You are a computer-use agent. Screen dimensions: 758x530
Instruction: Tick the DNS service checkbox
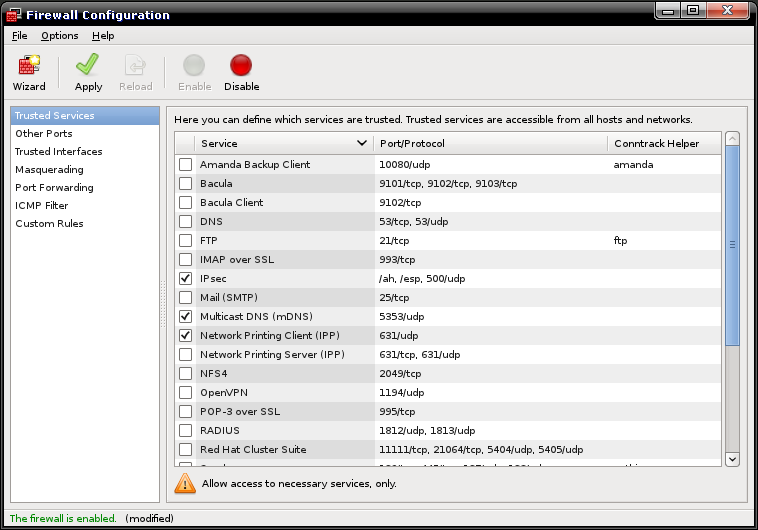tap(186, 221)
